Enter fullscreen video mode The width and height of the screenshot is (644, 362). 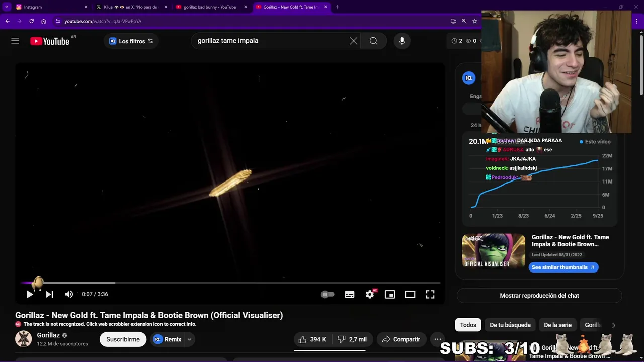(430, 294)
